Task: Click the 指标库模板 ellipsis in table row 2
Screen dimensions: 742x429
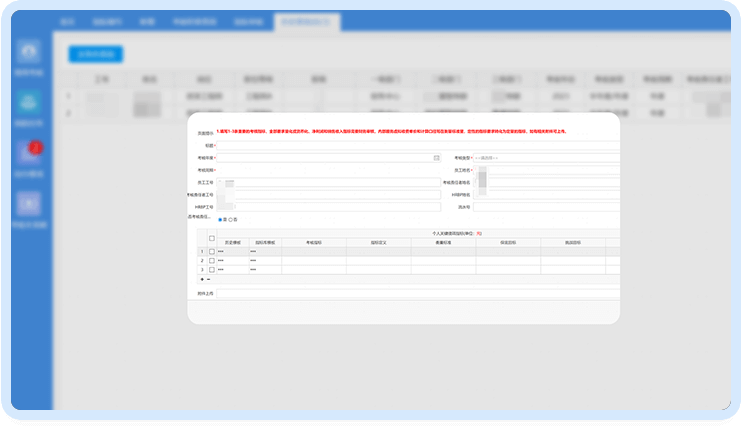Action: click(x=253, y=260)
